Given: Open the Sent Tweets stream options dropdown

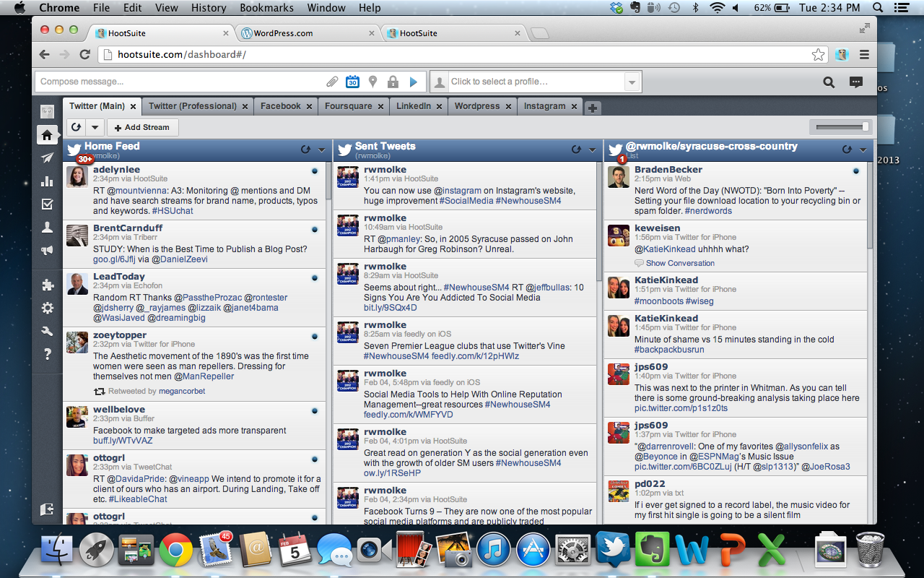Looking at the screenshot, I should [x=593, y=150].
